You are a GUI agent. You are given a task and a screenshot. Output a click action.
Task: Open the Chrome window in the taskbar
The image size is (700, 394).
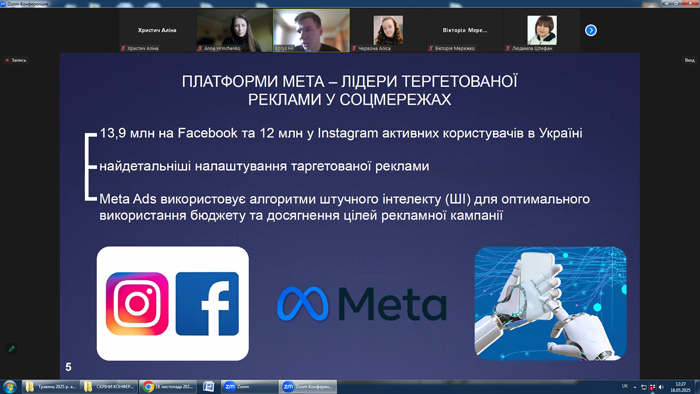click(x=168, y=386)
